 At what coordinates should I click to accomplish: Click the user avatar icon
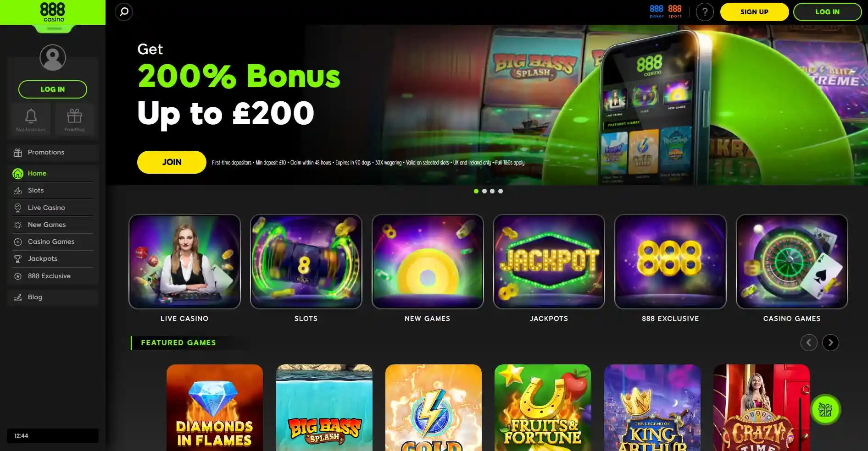53,57
